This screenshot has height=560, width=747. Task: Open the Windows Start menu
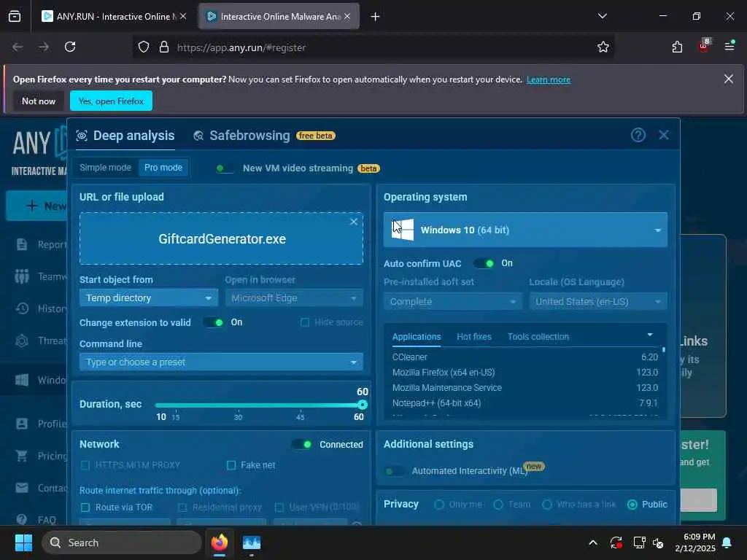pos(23,542)
